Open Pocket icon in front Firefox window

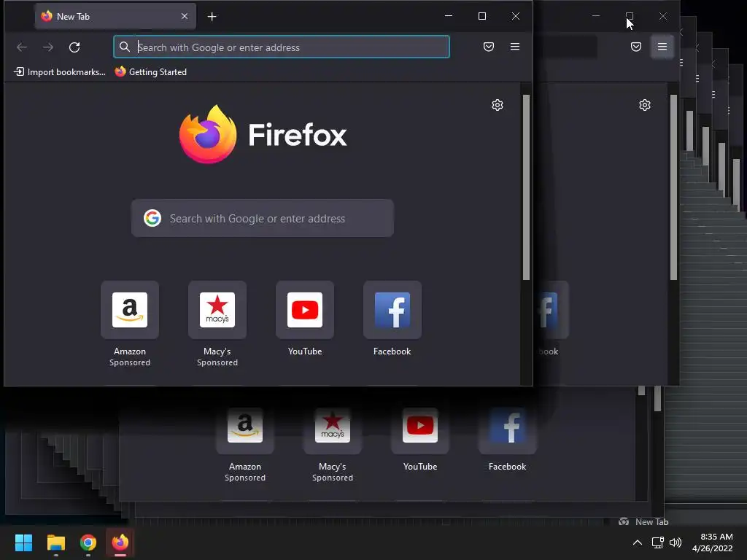click(x=488, y=47)
